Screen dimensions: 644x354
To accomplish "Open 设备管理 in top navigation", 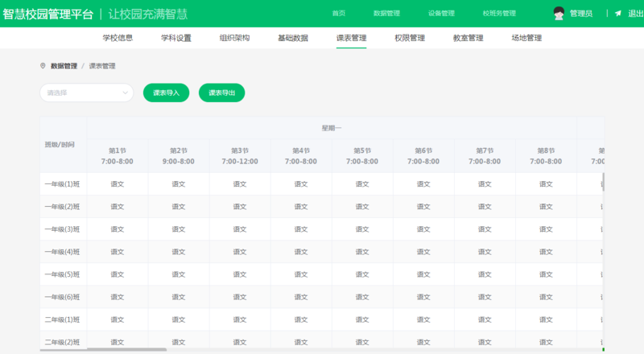I will tap(441, 14).
